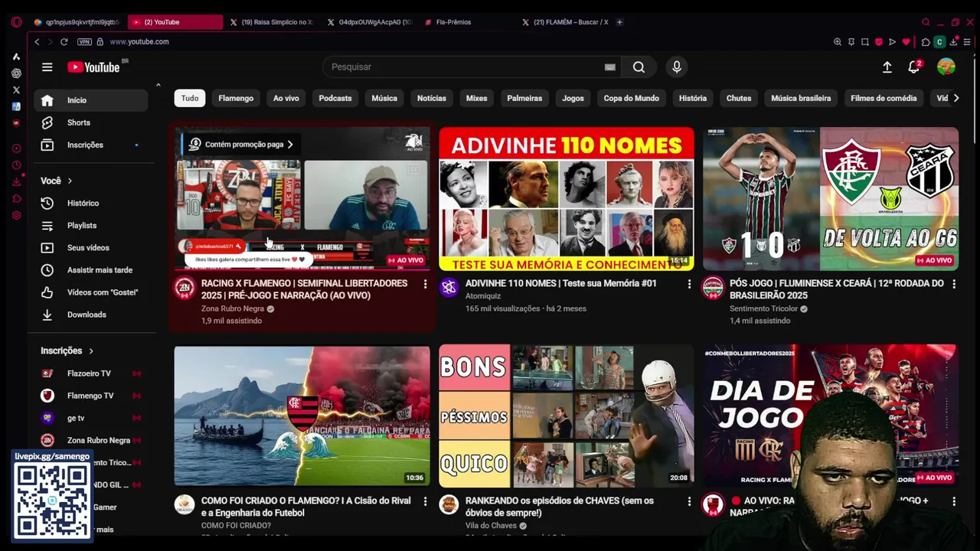Add page to bookmarks heart icon
The width and height of the screenshot is (980, 551).
[906, 42]
